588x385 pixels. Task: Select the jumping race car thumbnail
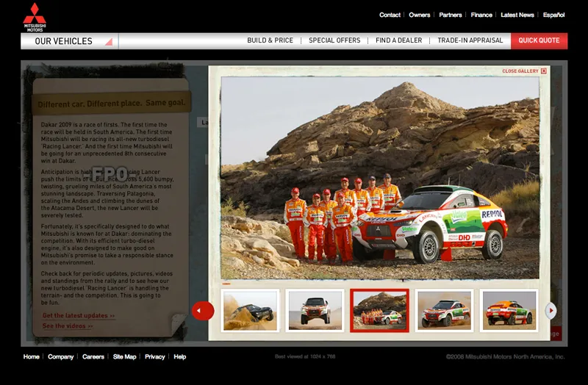(x=315, y=310)
